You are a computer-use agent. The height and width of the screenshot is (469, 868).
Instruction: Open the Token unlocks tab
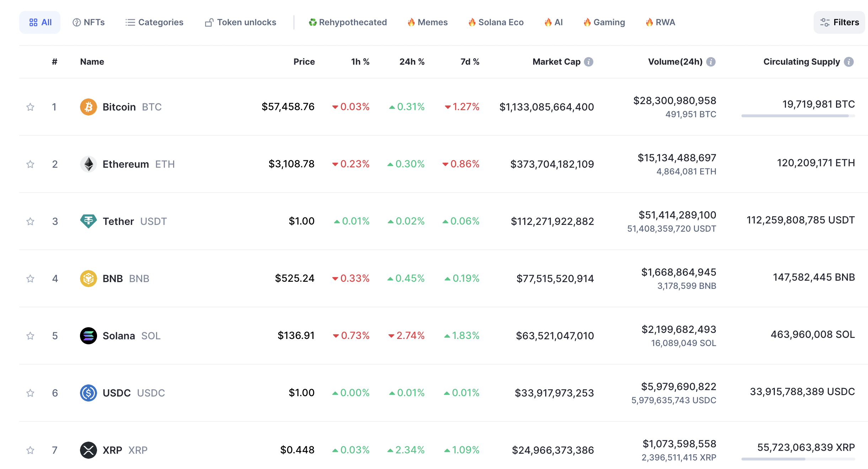coord(240,22)
